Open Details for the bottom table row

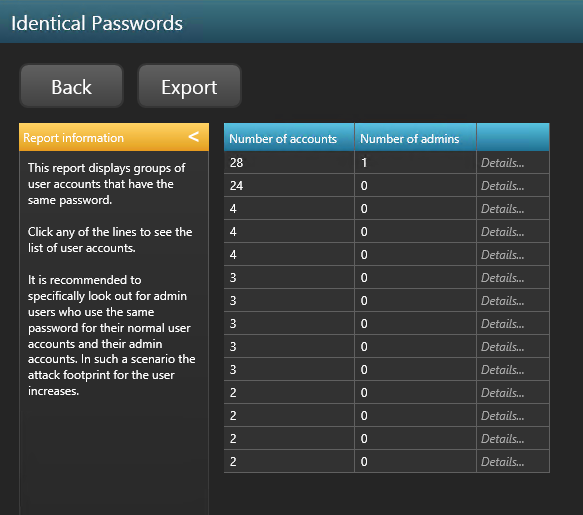(x=502, y=462)
